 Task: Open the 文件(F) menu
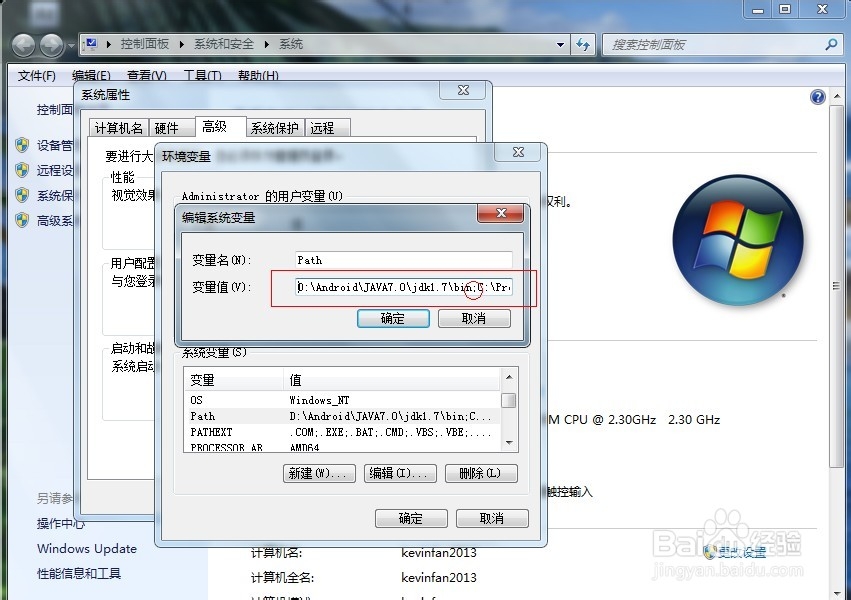[x=36, y=75]
